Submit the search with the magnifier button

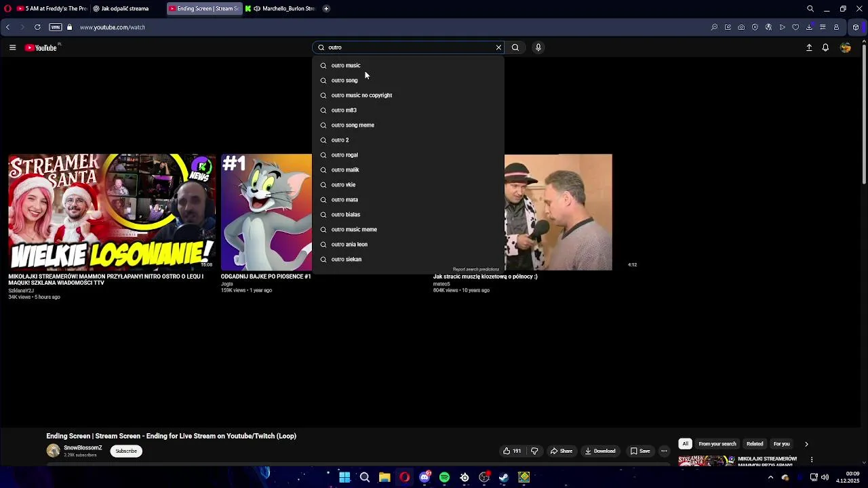point(515,47)
